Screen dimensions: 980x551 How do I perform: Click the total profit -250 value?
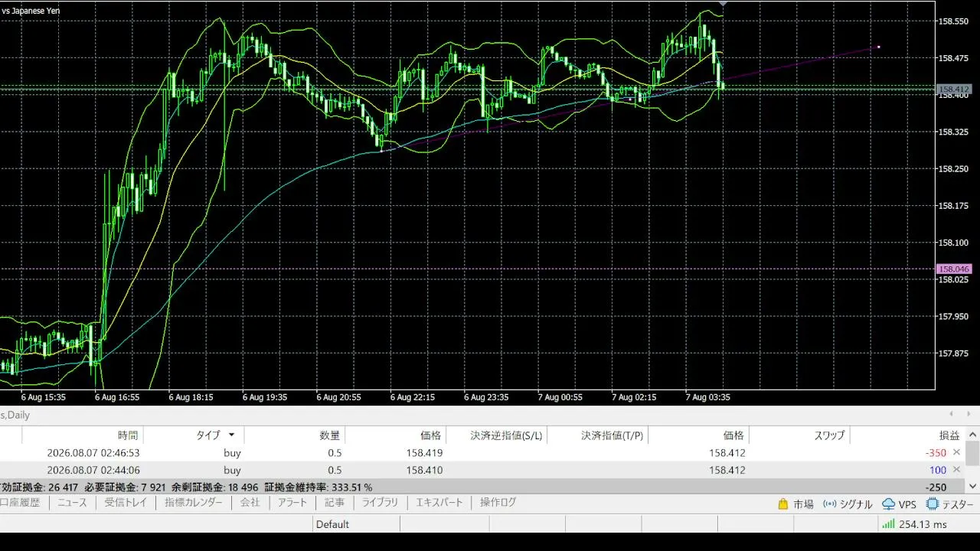936,487
